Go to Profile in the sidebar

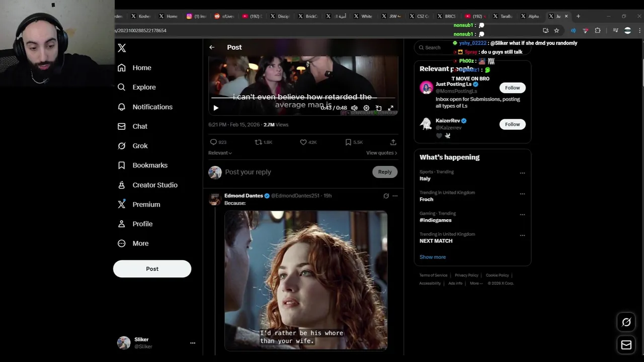pyautogui.click(x=135, y=224)
